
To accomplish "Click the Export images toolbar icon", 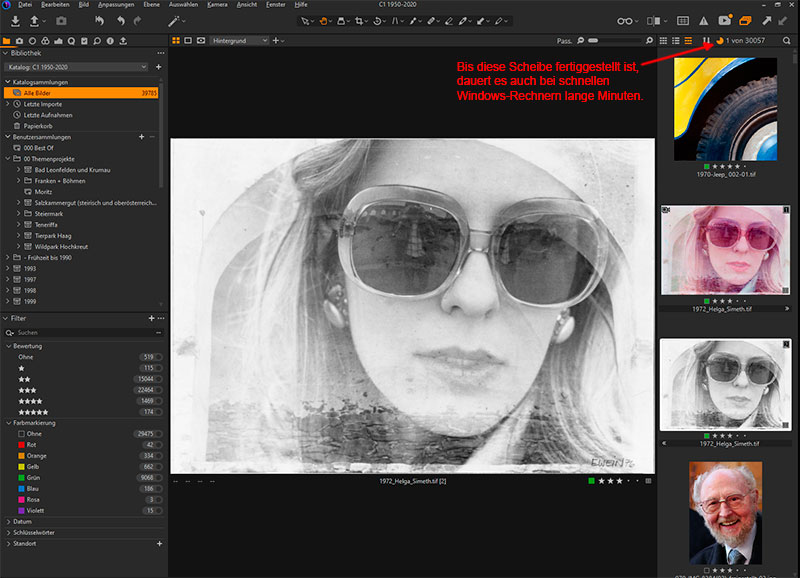I will [x=34, y=21].
